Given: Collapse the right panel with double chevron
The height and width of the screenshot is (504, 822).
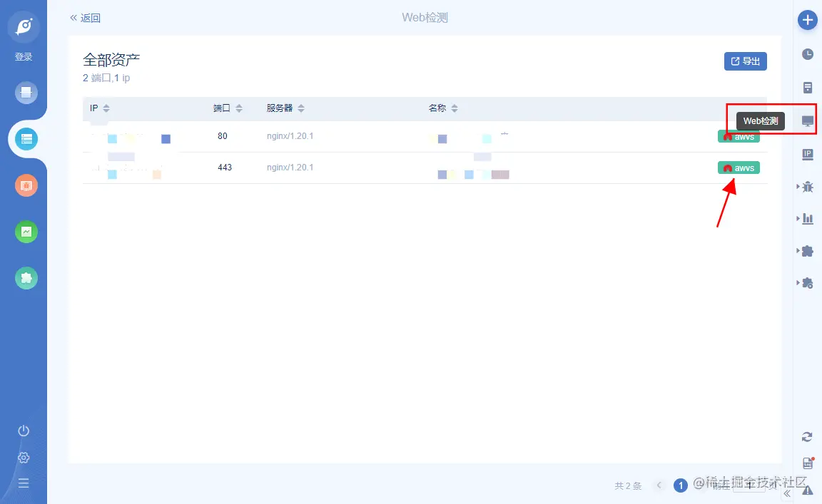Looking at the screenshot, I should [x=787, y=493].
